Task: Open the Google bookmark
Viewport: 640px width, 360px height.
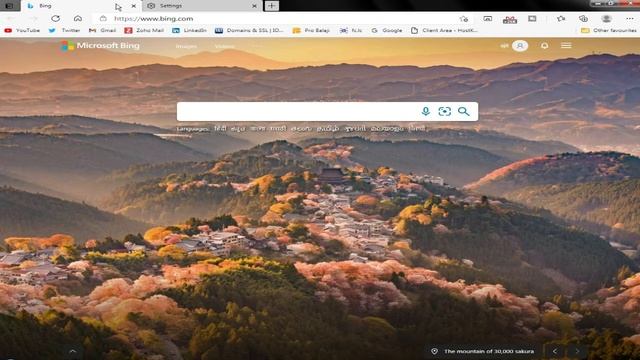Action: [387, 30]
